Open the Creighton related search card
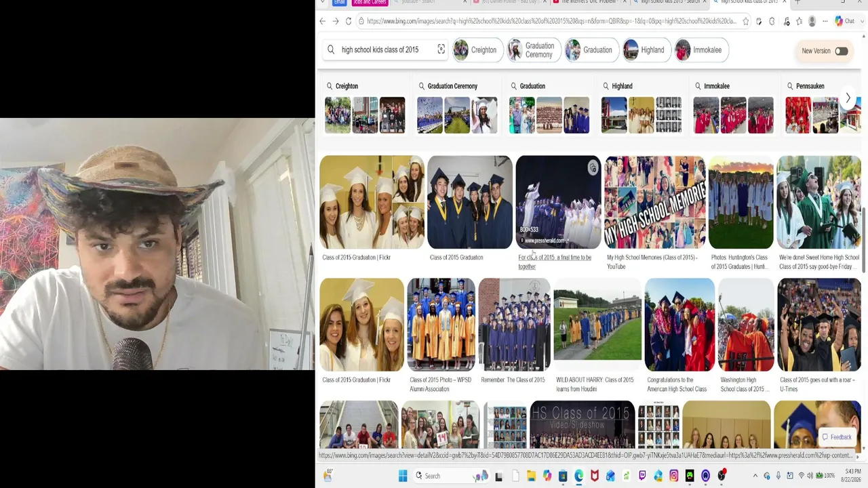868x488 pixels. tap(364, 108)
